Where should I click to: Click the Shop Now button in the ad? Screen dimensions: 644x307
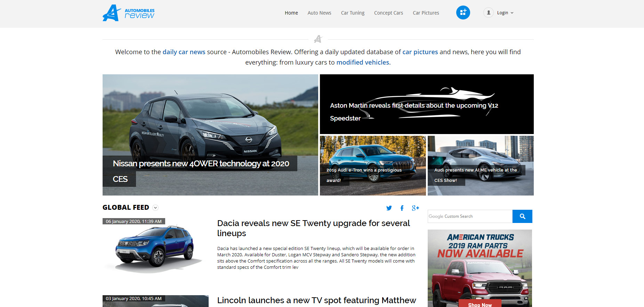pyautogui.click(x=480, y=304)
